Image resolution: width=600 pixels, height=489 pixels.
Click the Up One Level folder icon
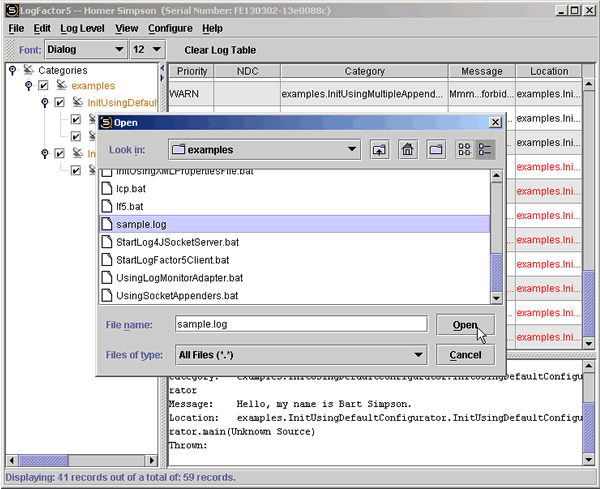tap(379, 150)
